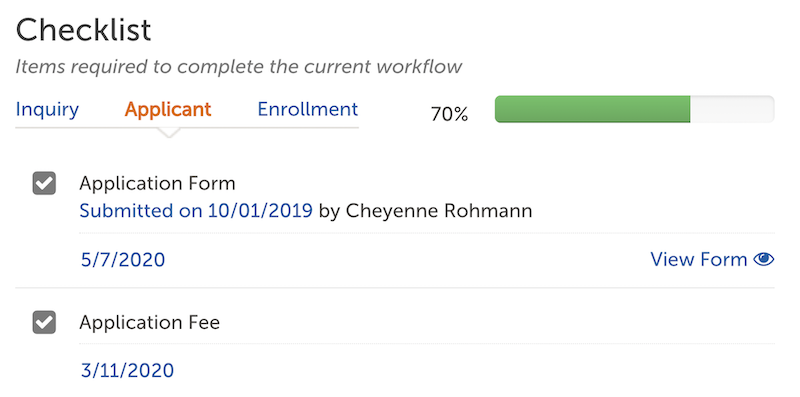Image resolution: width=800 pixels, height=397 pixels.
Task: Click the gray unfilled end of progress bar
Action: pyautogui.click(x=732, y=109)
